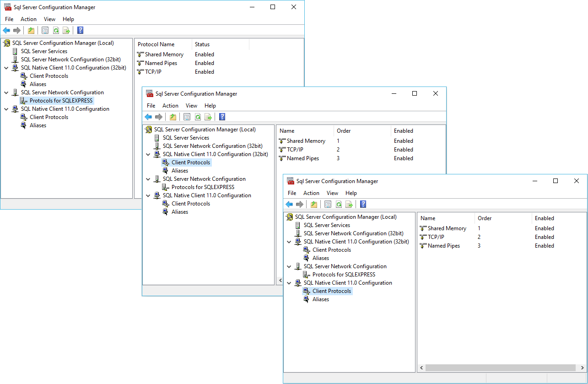Click Forward arrow in top-left window toolbar

[17, 31]
